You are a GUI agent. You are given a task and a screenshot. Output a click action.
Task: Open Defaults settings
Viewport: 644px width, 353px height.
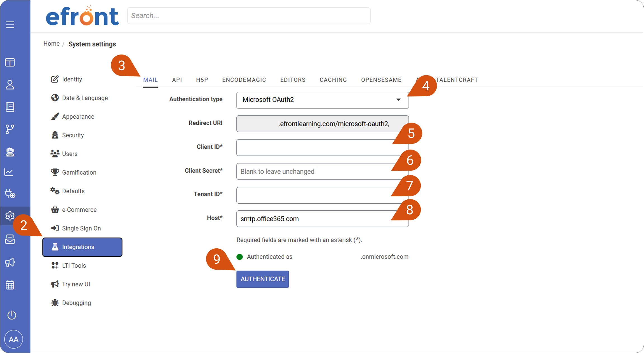(x=68, y=191)
